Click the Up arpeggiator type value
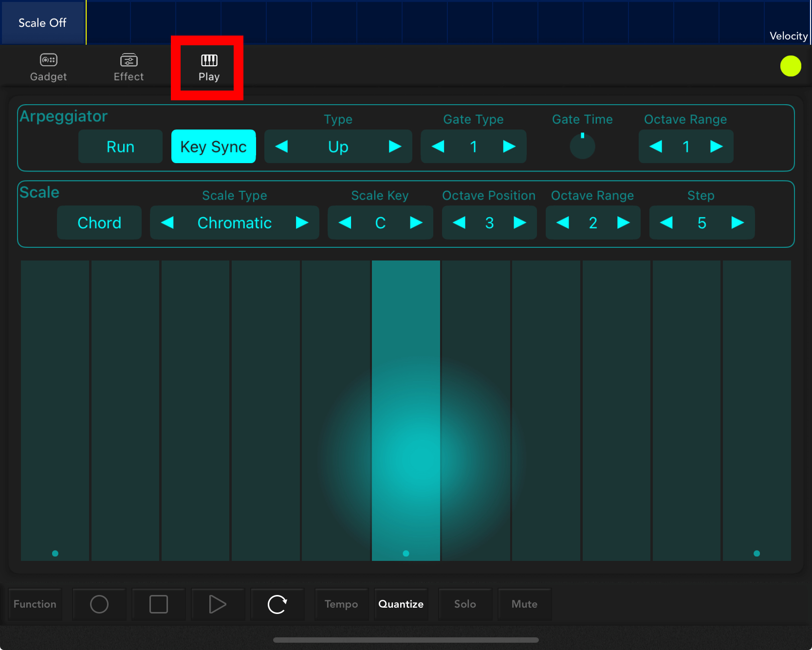 click(338, 147)
